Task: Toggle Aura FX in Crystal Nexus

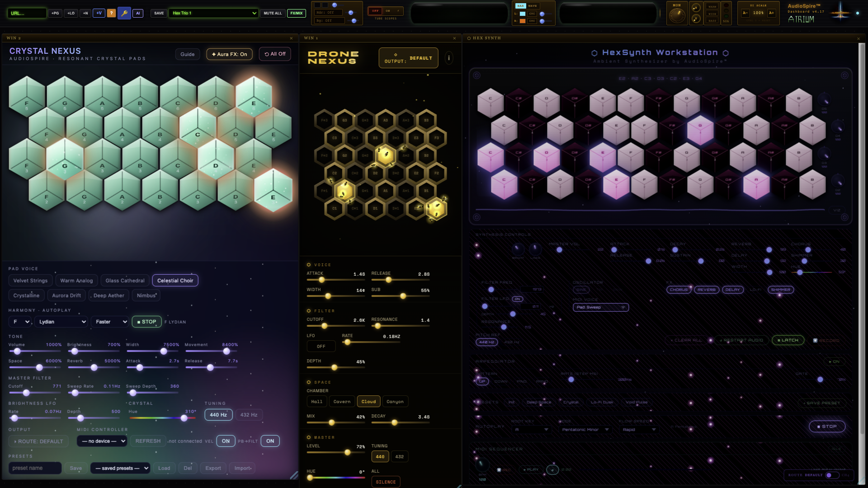Action: click(x=229, y=54)
